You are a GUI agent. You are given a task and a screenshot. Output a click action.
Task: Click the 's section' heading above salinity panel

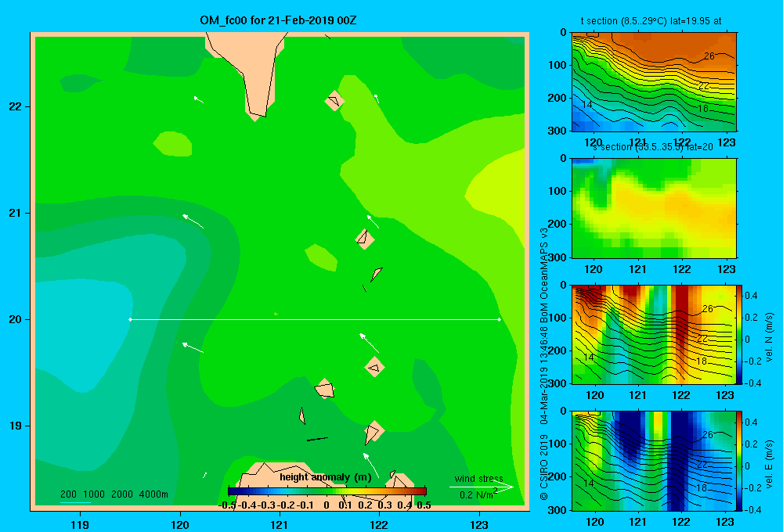click(652, 147)
